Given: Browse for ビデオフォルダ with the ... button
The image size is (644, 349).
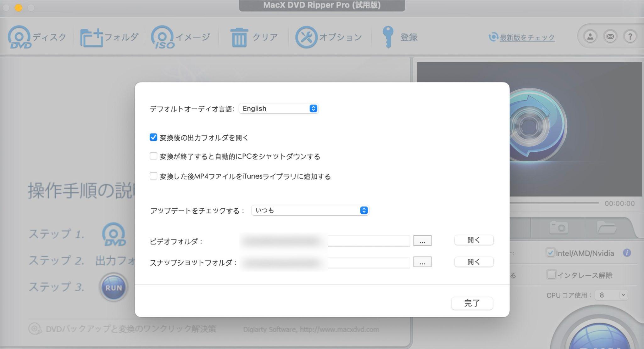Looking at the screenshot, I should coord(422,241).
